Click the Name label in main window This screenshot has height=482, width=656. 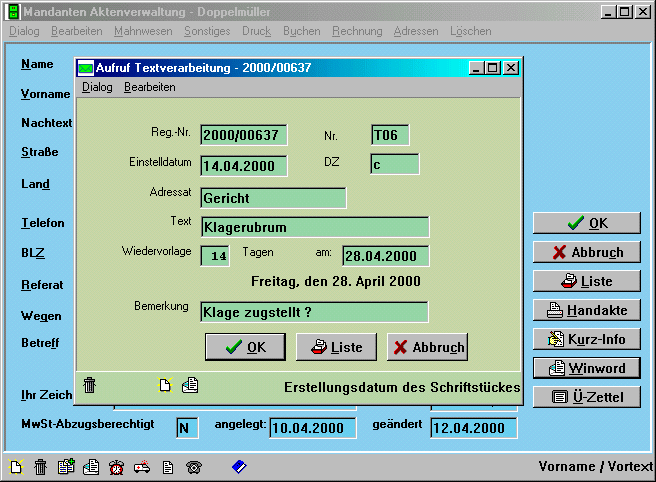(37, 64)
